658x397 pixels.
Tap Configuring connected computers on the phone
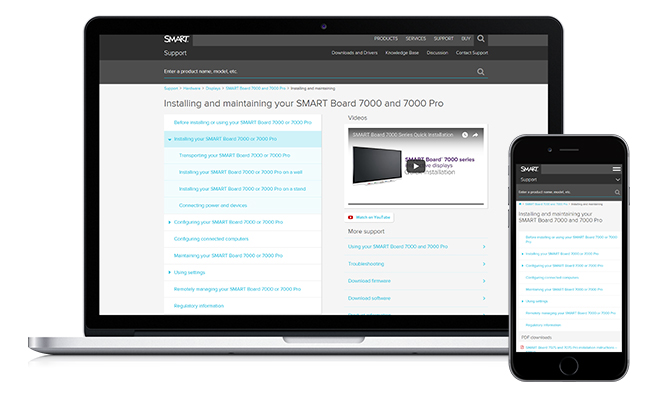click(x=552, y=278)
